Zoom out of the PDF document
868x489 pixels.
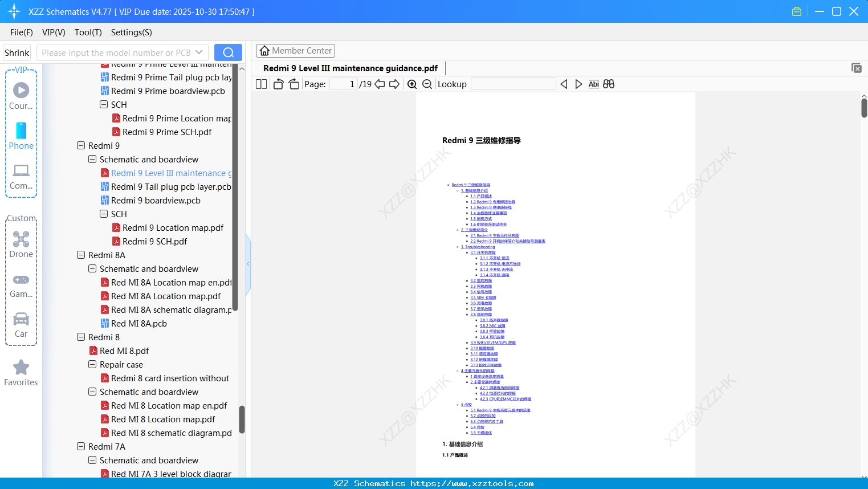tap(427, 84)
